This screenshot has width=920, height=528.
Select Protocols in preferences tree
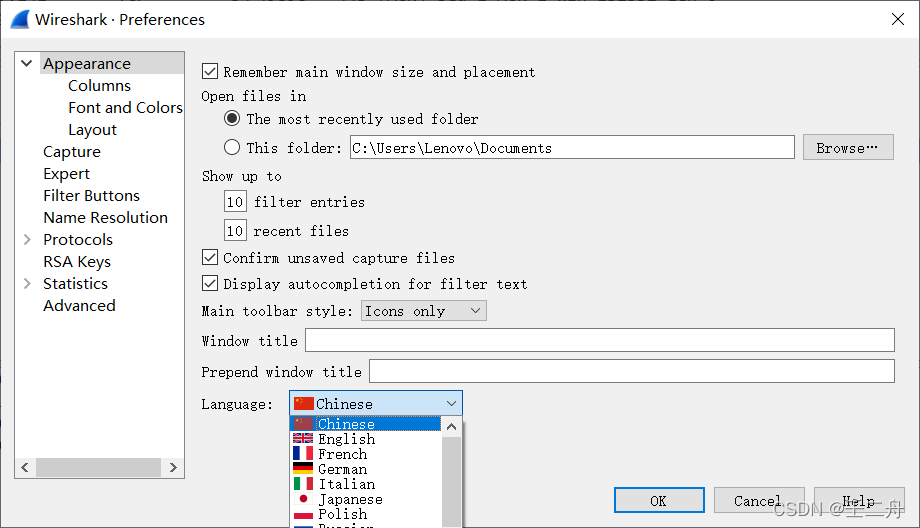(77, 239)
